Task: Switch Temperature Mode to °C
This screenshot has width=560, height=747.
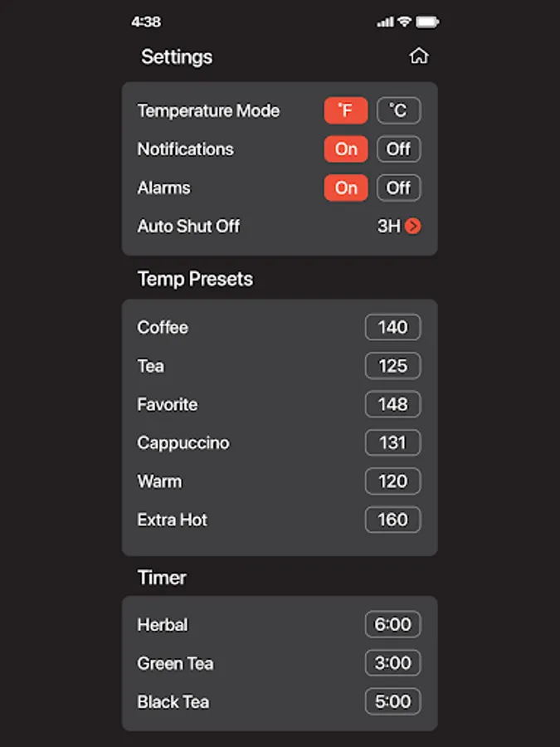Action: pyautogui.click(x=398, y=110)
